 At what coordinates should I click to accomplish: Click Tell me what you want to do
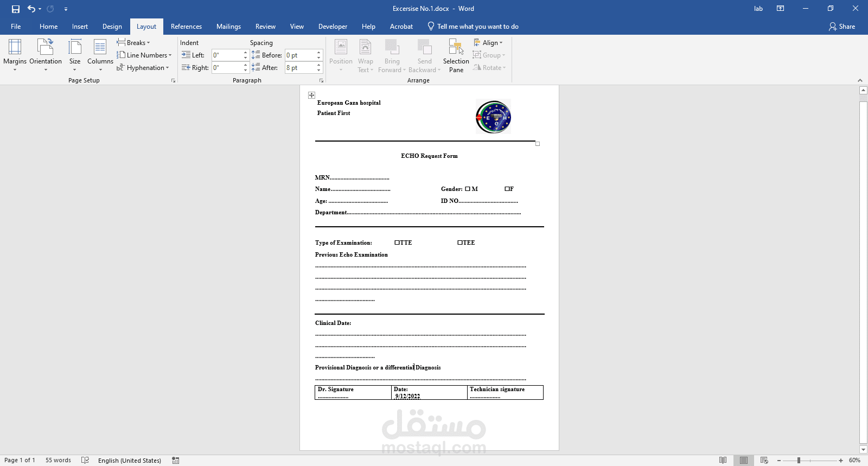tap(473, 26)
